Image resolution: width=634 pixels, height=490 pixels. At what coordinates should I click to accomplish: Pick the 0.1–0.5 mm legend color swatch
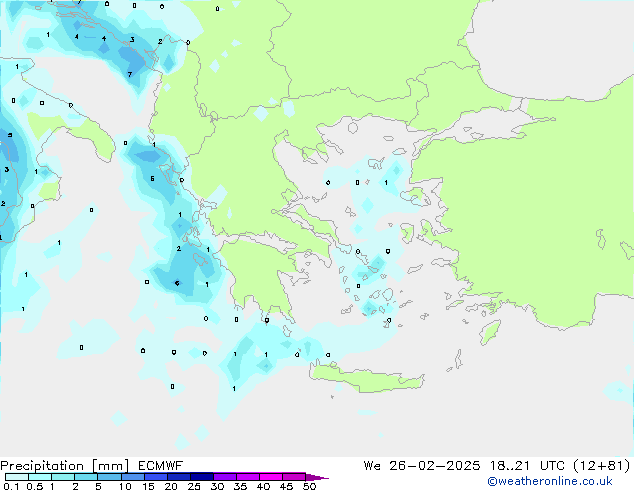click(x=17, y=477)
